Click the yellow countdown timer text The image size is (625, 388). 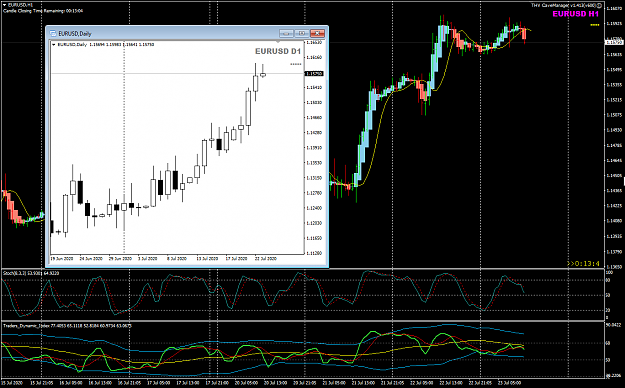tap(583, 264)
